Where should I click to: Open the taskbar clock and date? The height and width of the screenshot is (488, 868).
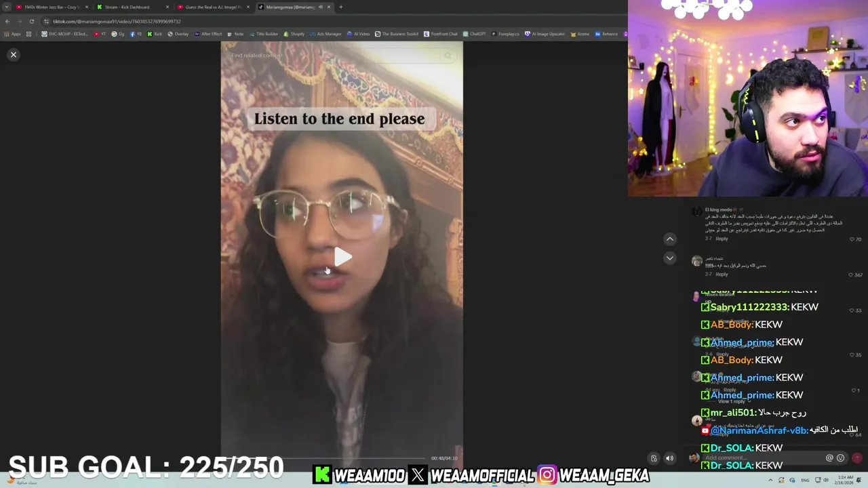[x=844, y=480]
